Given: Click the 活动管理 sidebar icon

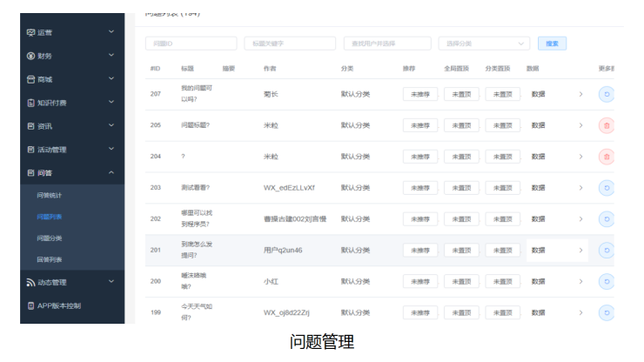Looking at the screenshot, I should (30, 150).
